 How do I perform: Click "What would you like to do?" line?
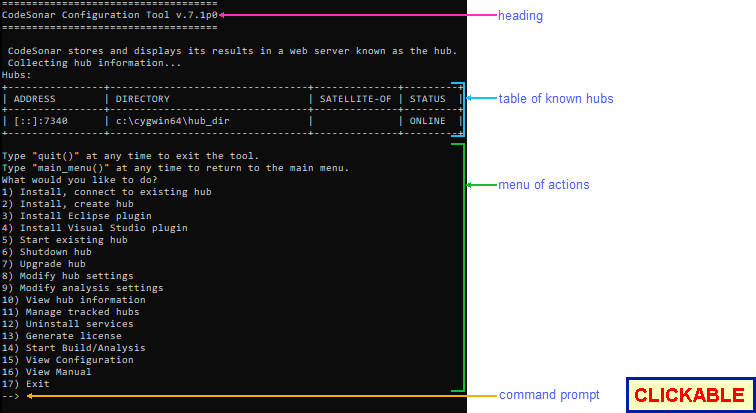point(80,180)
